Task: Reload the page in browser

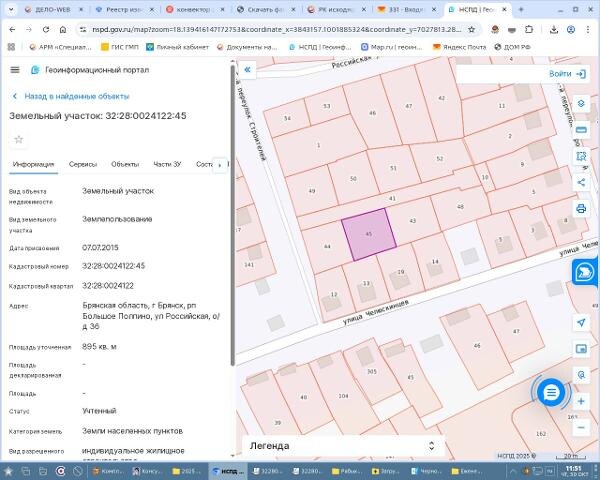Action: [x=46, y=29]
